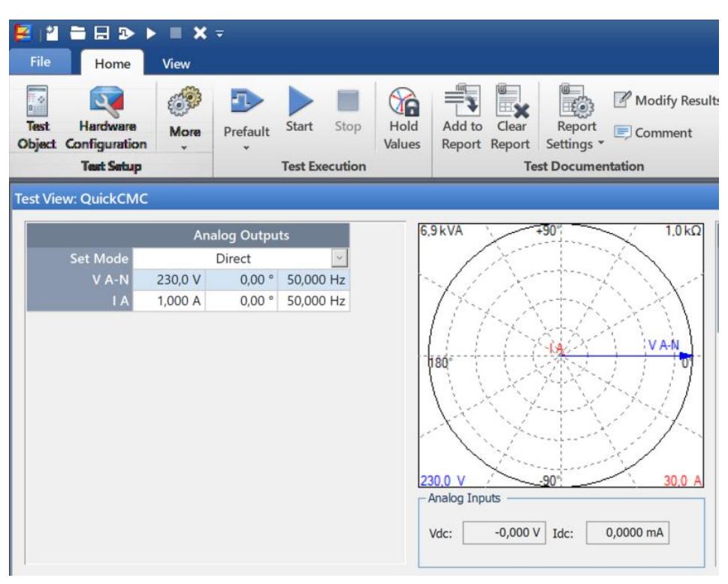
Task: Click the 30,0 A scale label
Action: click(x=682, y=480)
